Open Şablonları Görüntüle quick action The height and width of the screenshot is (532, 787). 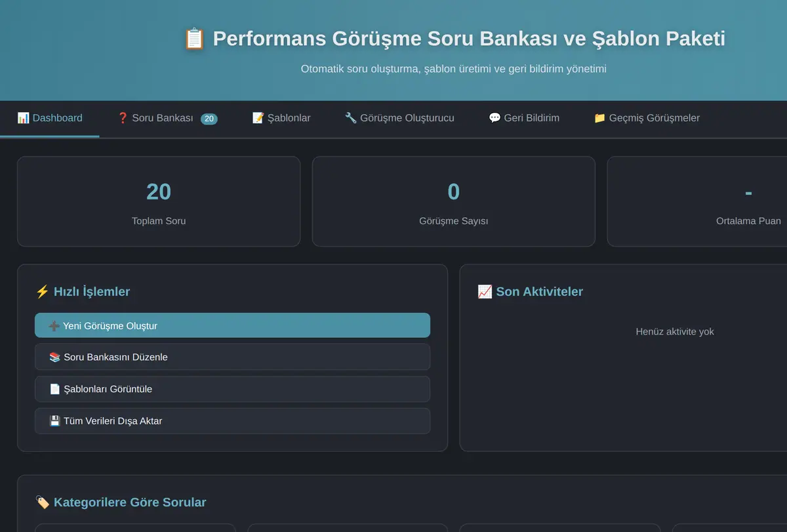[232, 389]
